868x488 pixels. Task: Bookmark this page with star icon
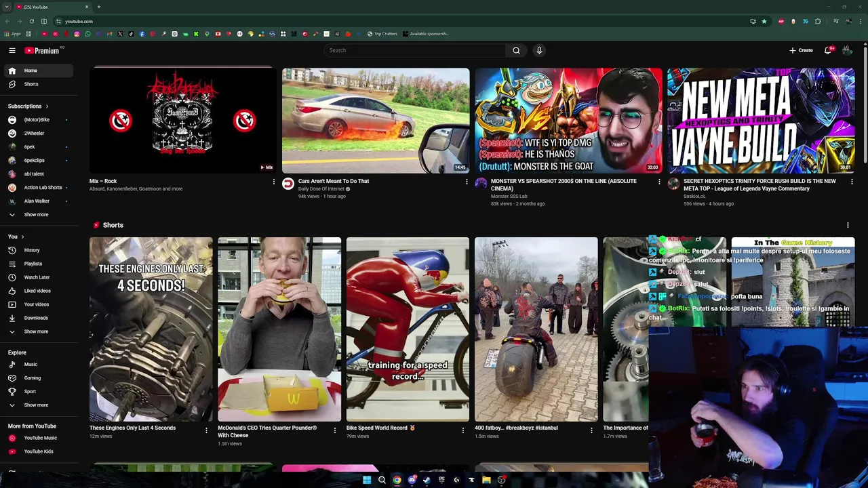(764, 21)
